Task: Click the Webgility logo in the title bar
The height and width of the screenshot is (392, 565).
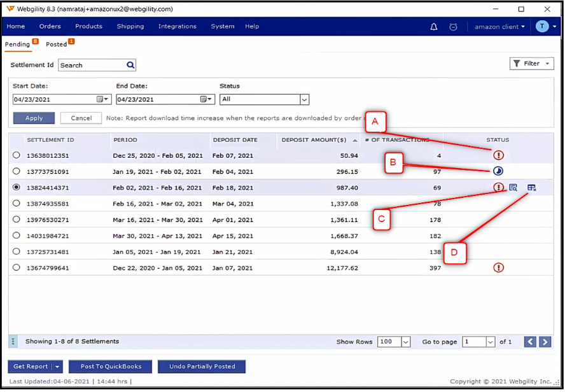Action: click(10, 9)
